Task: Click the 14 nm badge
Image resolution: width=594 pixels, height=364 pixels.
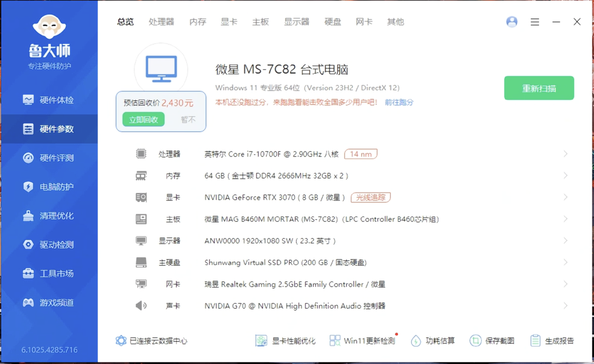Action: pyautogui.click(x=361, y=154)
